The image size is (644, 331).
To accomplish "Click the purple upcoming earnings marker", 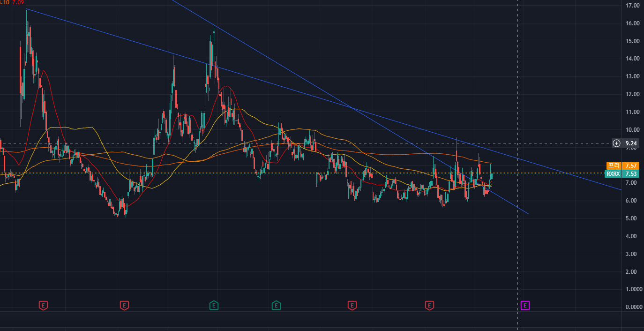I will pyautogui.click(x=525, y=306).
